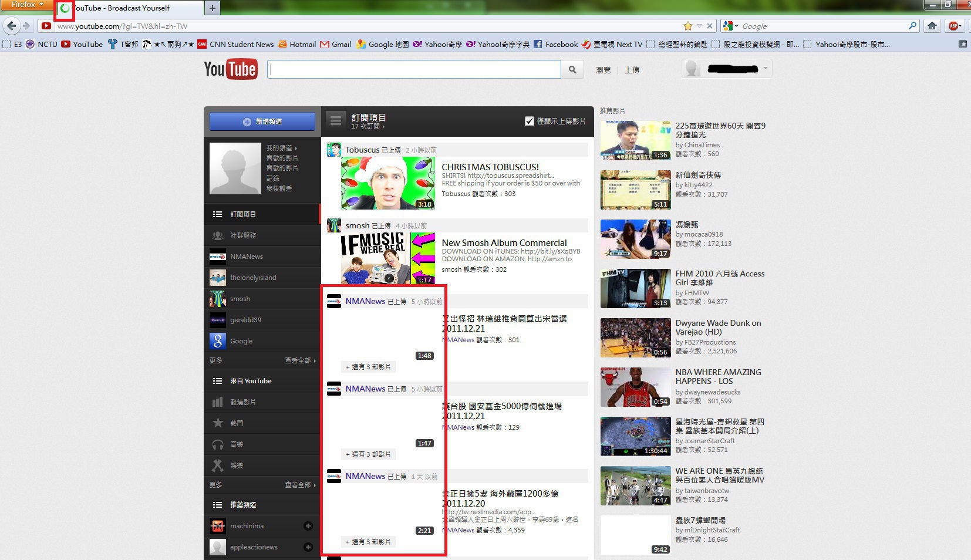Expand the 17 次訂閱 arrow

click(383, 127)
